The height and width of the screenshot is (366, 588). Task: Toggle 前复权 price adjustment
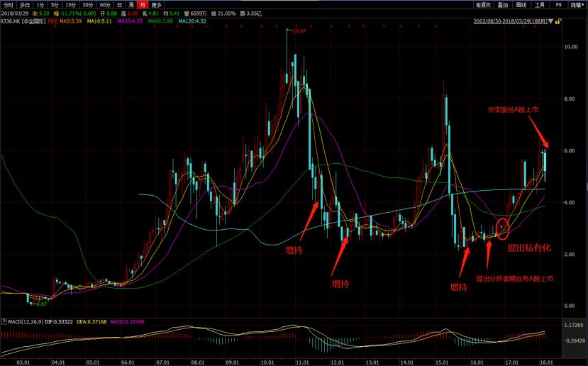pyautogui.click(x=483, y=5)
